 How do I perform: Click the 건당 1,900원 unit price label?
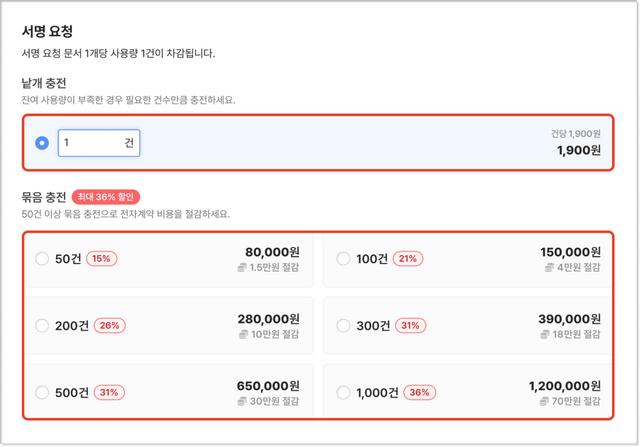[x=576, y=133]
